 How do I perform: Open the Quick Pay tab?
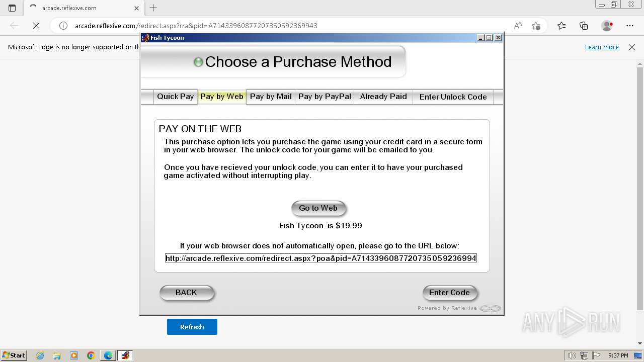(175, 97)
